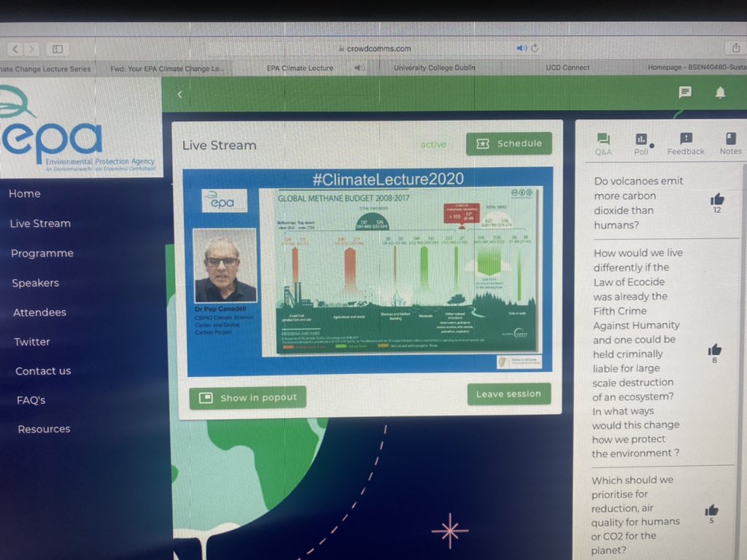Toggle Safari sidebar button
Screen dimensions: 747x560
click(58, 49)
